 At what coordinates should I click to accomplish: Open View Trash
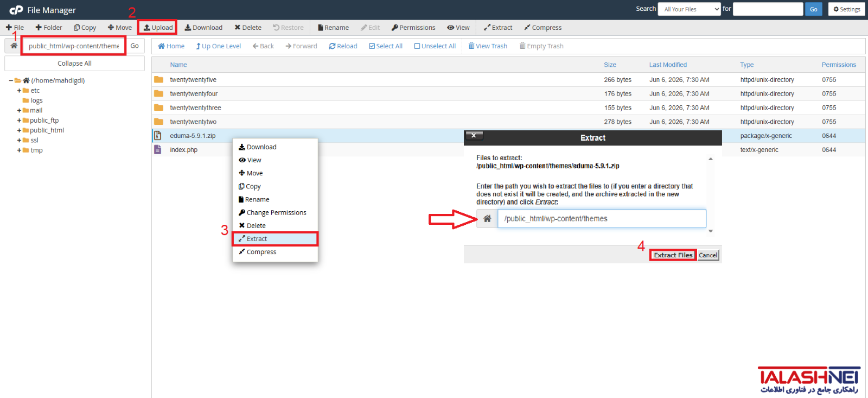point(488,46)
